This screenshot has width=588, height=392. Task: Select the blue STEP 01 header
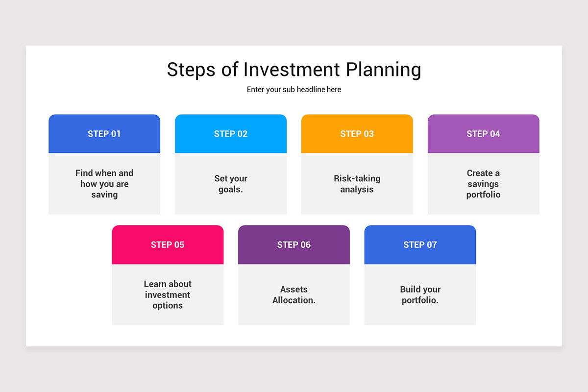104,134
